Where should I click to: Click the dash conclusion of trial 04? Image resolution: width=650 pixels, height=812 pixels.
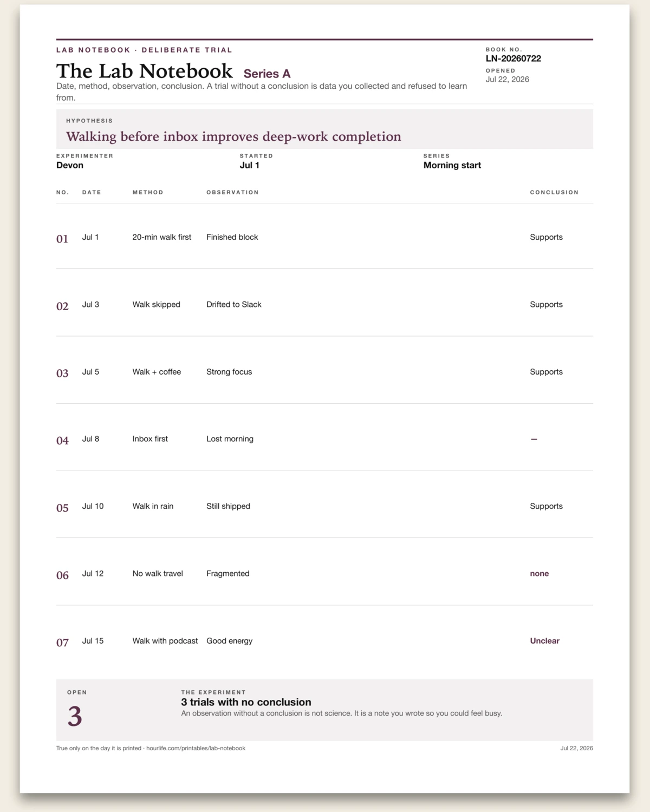[x=534, y=439]
